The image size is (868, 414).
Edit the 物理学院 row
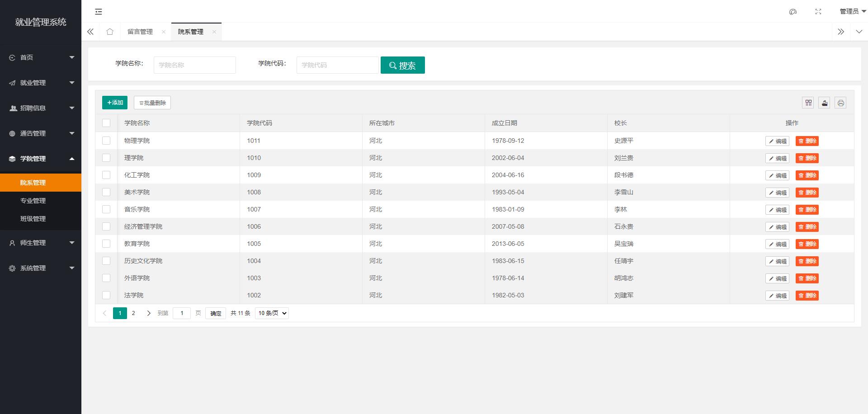pyautogui.click(x=777, y=141)
